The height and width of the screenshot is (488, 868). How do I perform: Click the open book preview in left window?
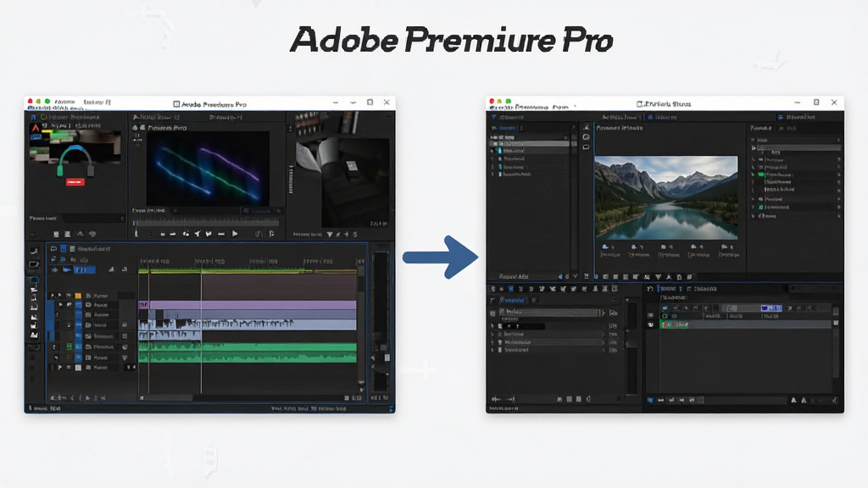tap(342, 181)
